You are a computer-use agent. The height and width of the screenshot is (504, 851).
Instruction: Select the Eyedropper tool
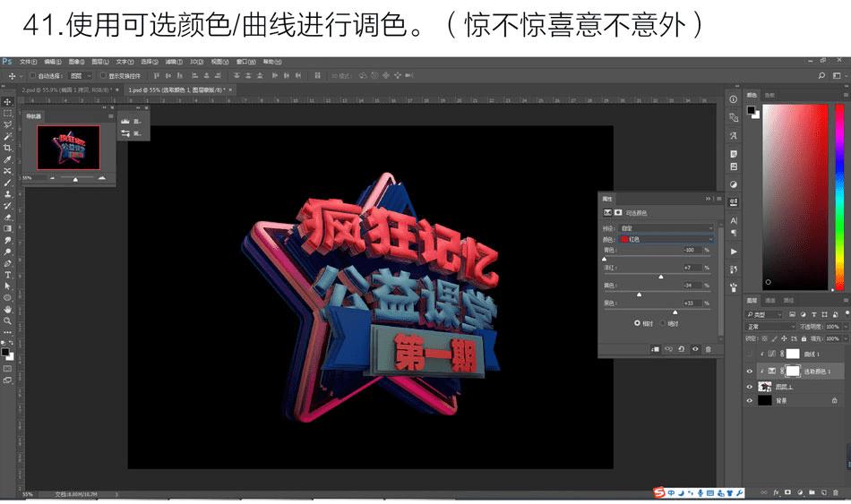click(7, 159)
